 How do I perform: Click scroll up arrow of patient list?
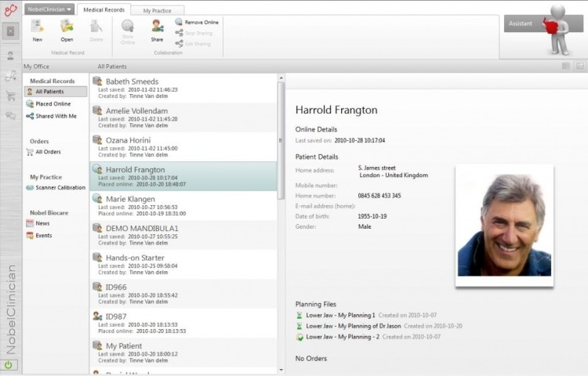281,78
